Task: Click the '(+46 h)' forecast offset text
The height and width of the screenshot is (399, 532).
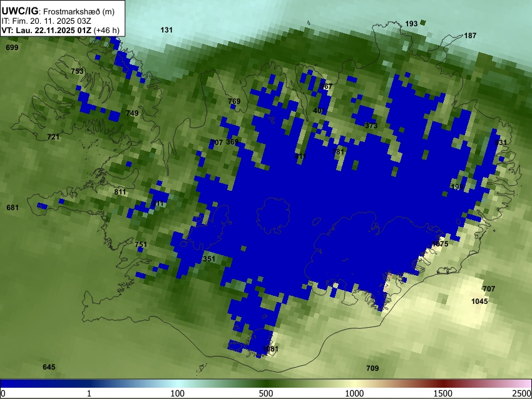Action: pyautogui.click(x=106, y=30)
